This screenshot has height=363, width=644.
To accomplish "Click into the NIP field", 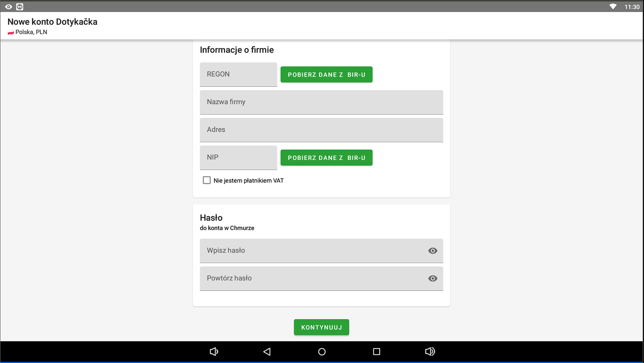I will point(238,158).
